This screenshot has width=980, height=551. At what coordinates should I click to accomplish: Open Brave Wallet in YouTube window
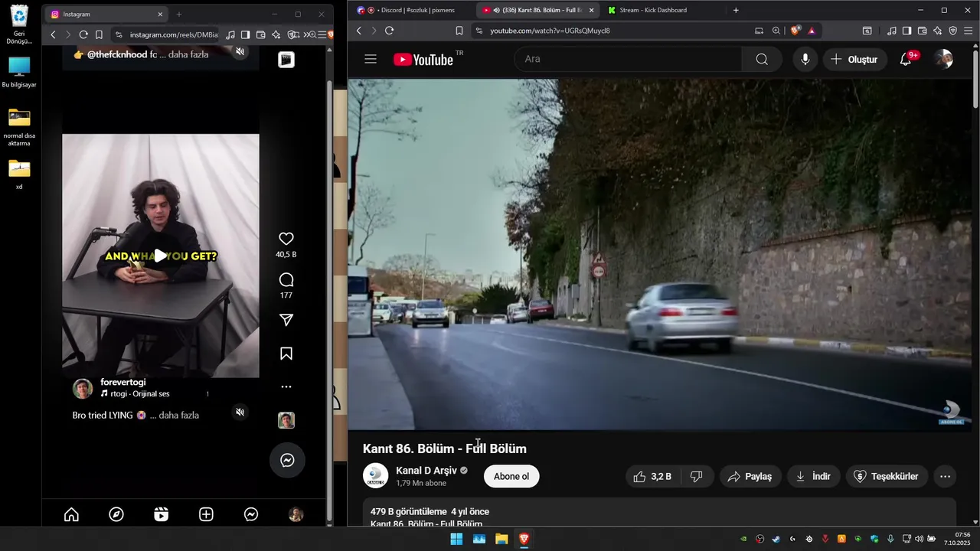pyautogui.click(x=922, y=31)
